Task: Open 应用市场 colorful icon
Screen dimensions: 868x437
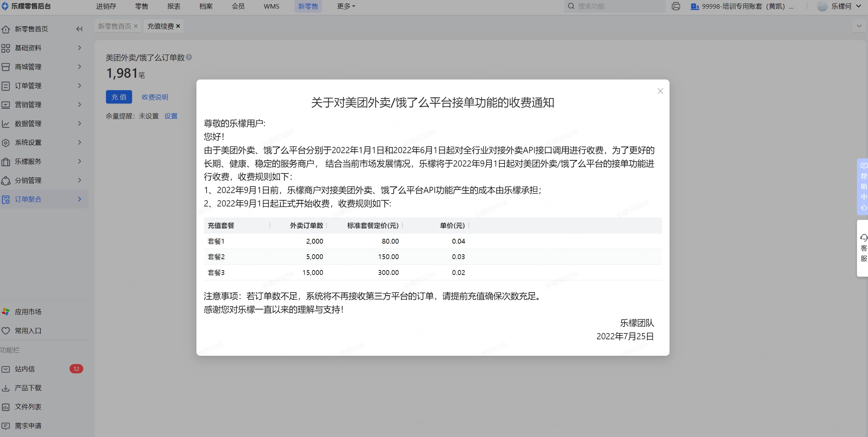Action: click(x=6, y=312)
